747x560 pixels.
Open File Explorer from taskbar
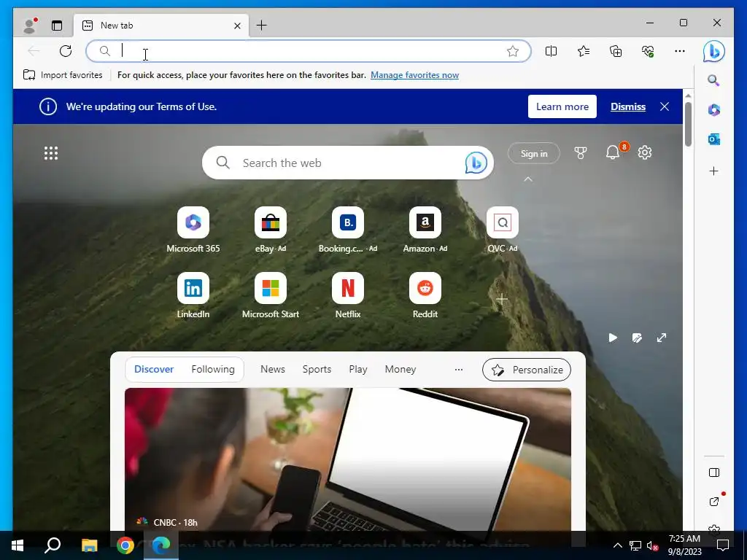coord(89,545)
